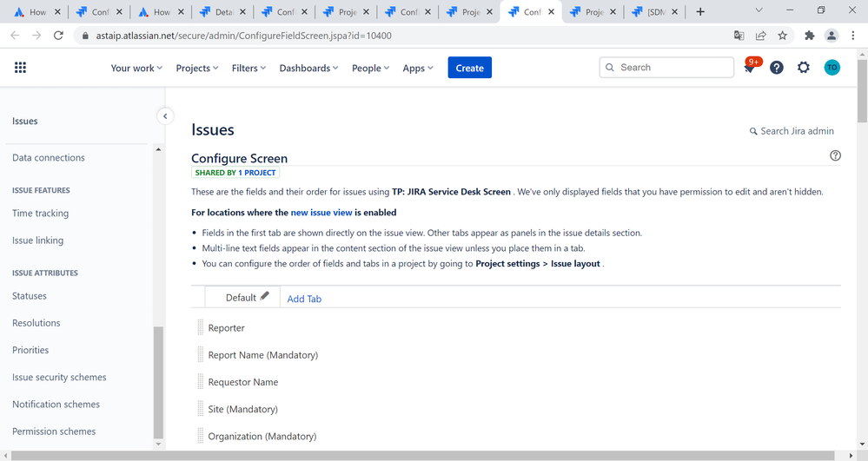Open the notifications bell with 9+ badge
868x461 pixels.
coord(752,67)
